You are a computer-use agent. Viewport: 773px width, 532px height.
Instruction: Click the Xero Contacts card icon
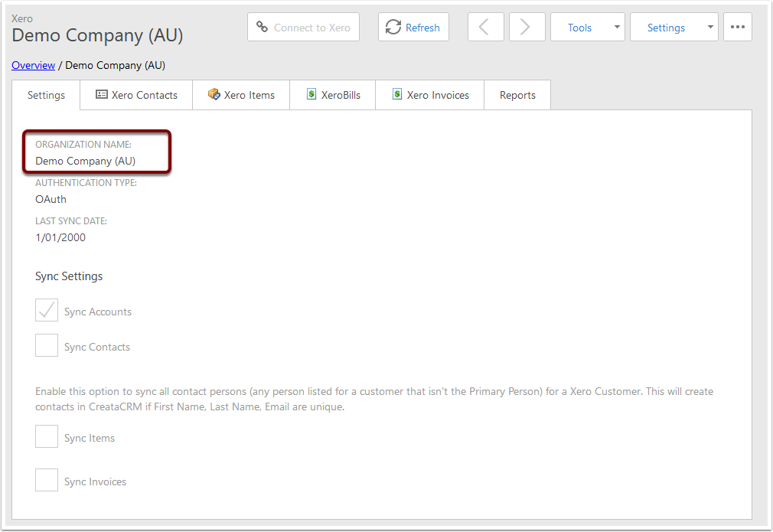tap(102, 94)
